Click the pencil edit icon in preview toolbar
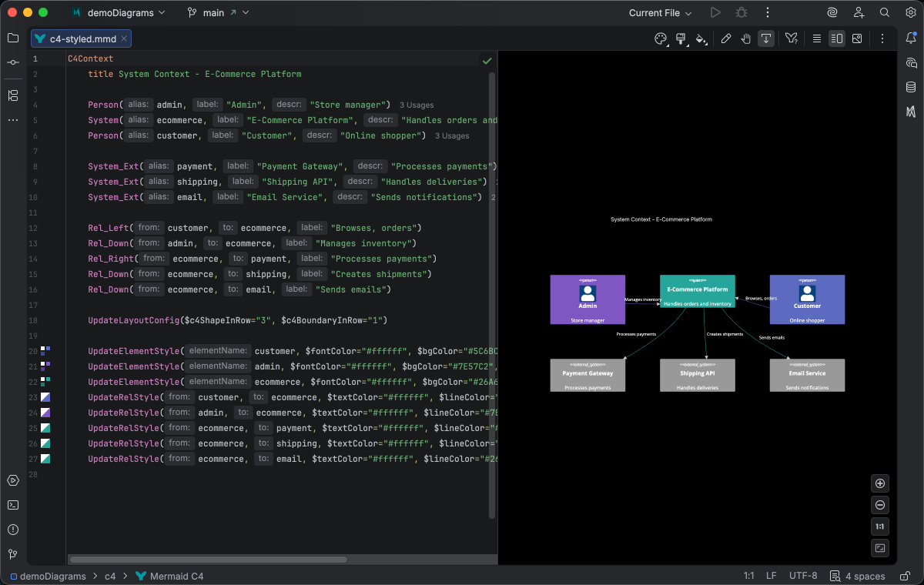924x585 pixels. pyautogui.click(x=726, y=38)
